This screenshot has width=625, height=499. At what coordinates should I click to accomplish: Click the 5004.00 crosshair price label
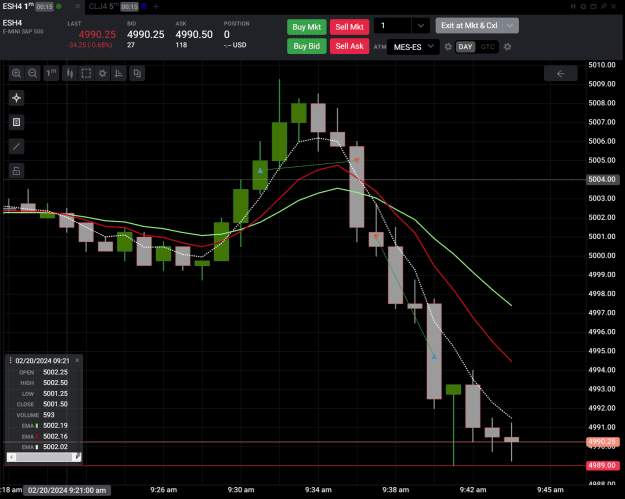(602, 179)
